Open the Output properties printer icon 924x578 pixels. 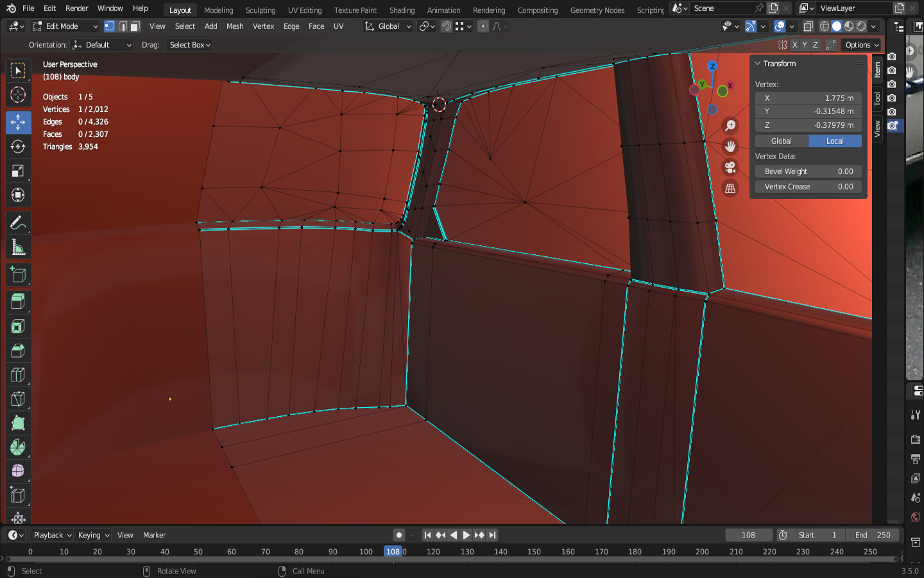[x=916, y=459]
